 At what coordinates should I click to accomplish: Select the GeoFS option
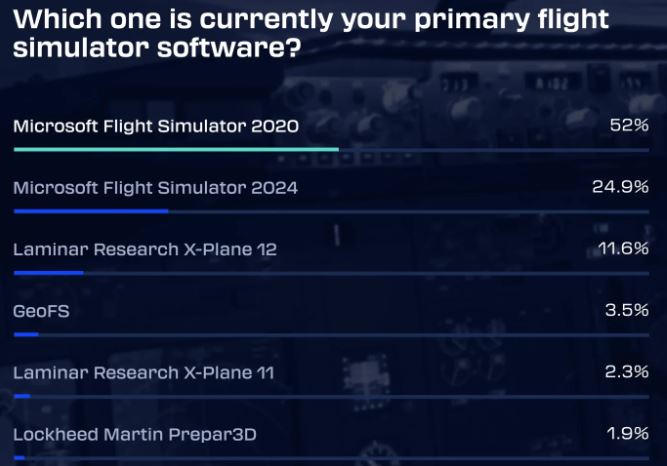click(x=41, y=311)
